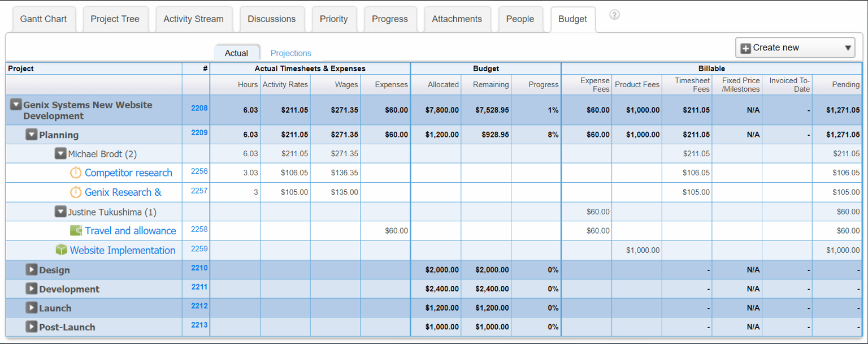Collapse the Michael Brodt group
This screenshot has width=868, height=344.
click(x=61, y=153)
